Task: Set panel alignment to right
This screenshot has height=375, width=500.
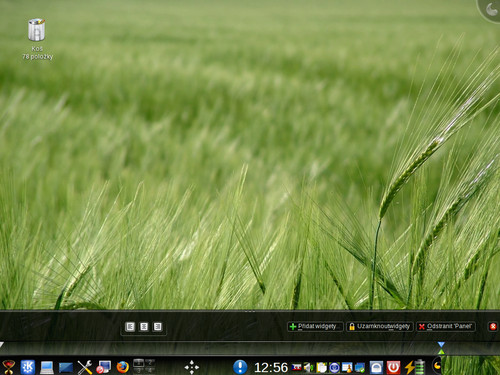Action: point(157,327)
